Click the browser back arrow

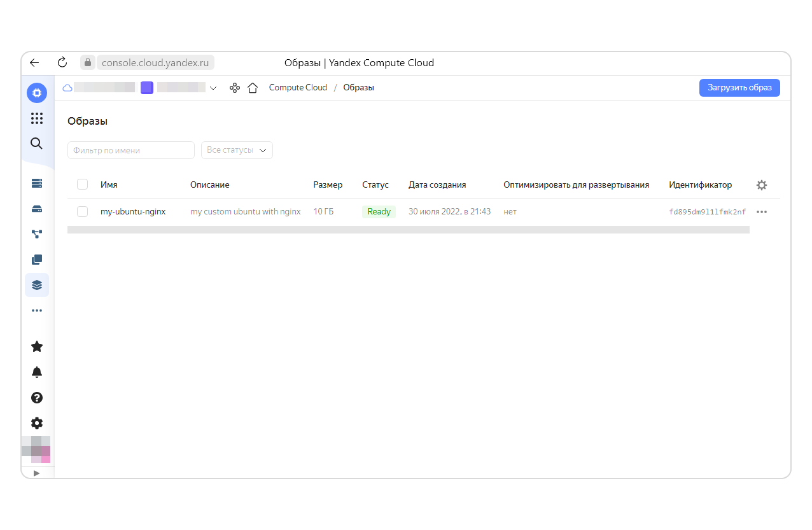[34, 62]
